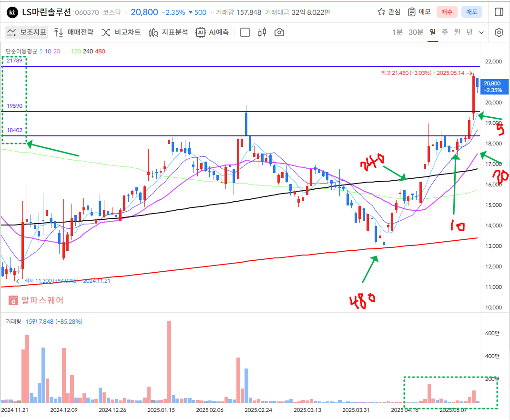This screenshot has width=510, height=420.
Task: Open the 매매전략 trading strategy tool
Action: pos(74,32)
